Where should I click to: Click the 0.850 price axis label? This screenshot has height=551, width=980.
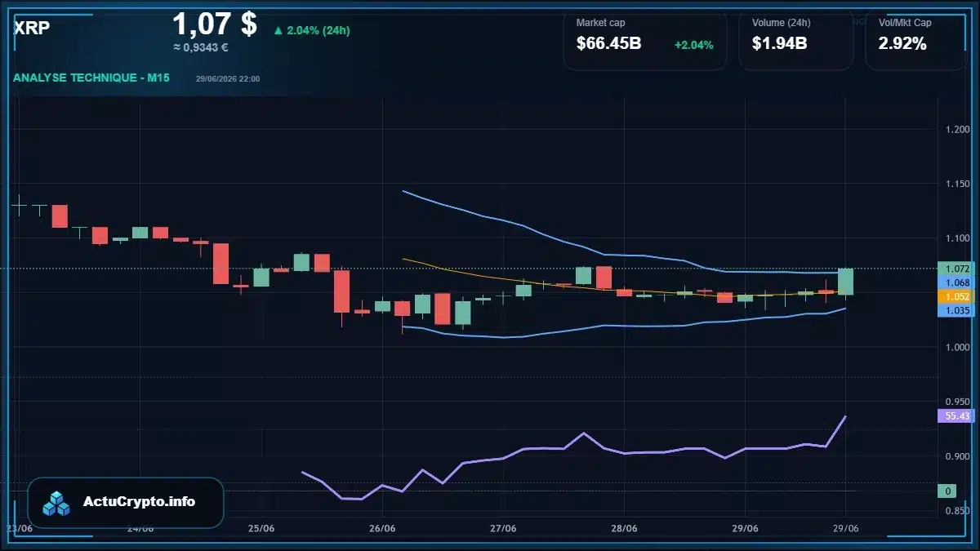957,511
